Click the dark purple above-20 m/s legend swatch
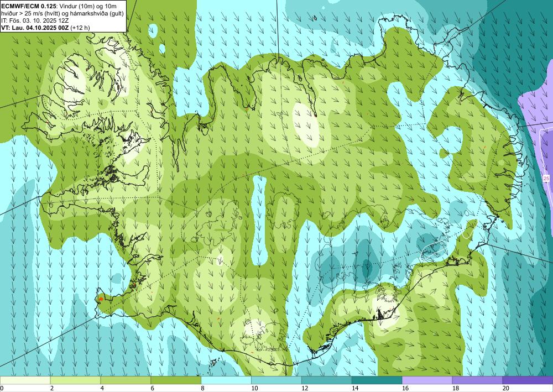This screenshot has width=553, height=392. [x=528, y=380]
